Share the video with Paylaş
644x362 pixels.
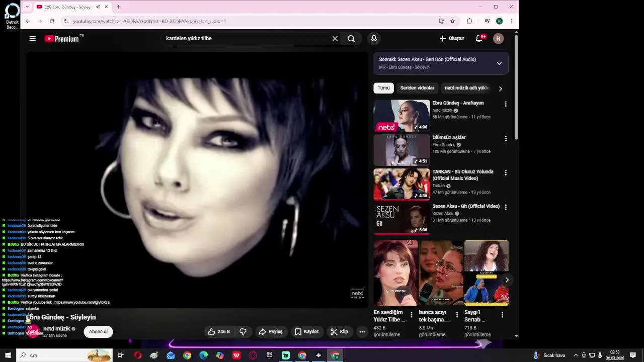pos(271,332)
